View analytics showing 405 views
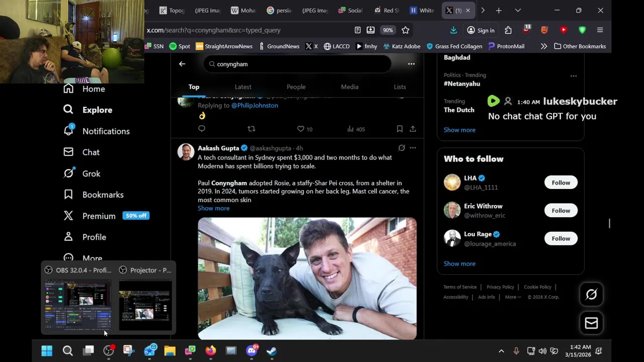Viewport: 644px width, 362px height. (x=356, y=129)
